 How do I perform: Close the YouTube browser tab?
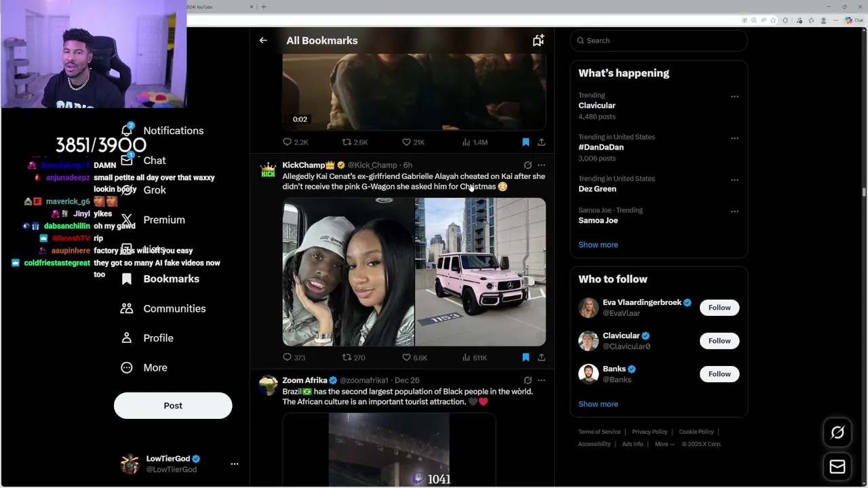point(252,7)
